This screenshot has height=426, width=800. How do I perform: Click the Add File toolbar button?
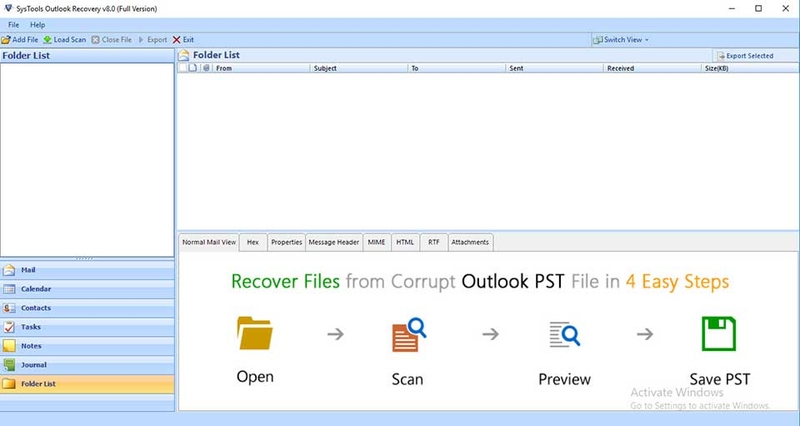[20, 39]
